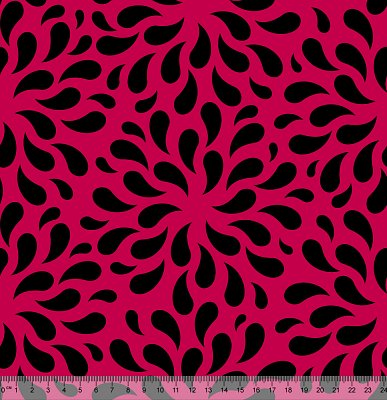Click the ruler number 10
The height and width of the screenshot is (400, 387).
click(x=160, y=390)
